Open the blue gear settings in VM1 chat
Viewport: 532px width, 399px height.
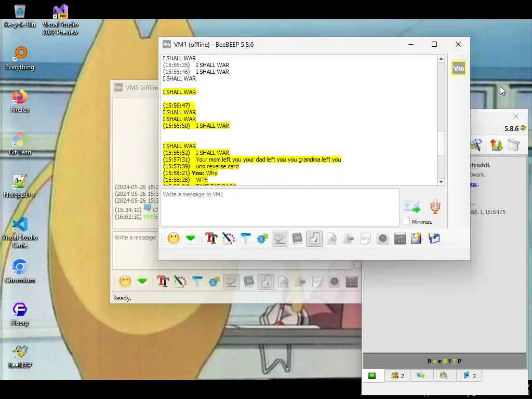tap(262, 238)
